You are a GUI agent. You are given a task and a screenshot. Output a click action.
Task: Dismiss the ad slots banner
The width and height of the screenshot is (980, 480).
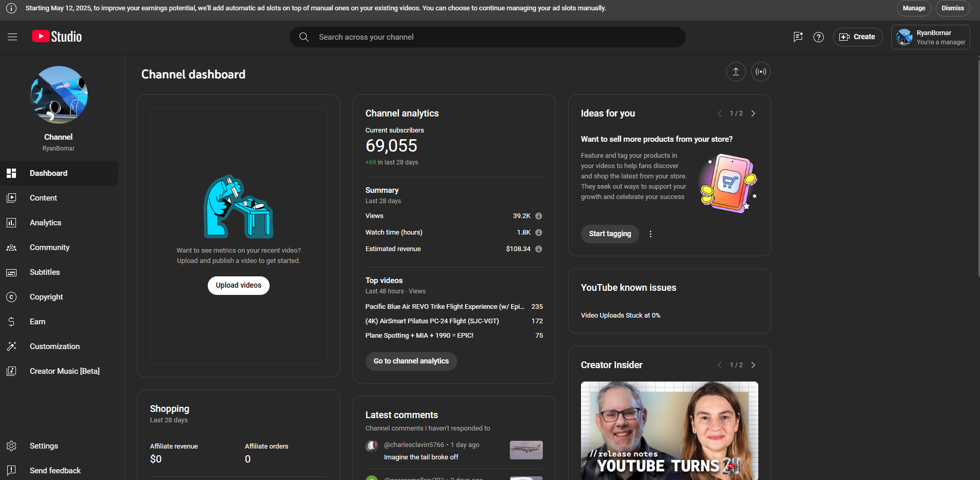(953, 8)
